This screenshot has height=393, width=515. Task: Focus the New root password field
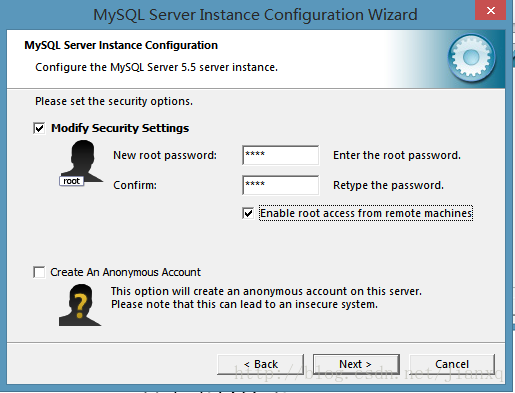[x=280, y=155]
